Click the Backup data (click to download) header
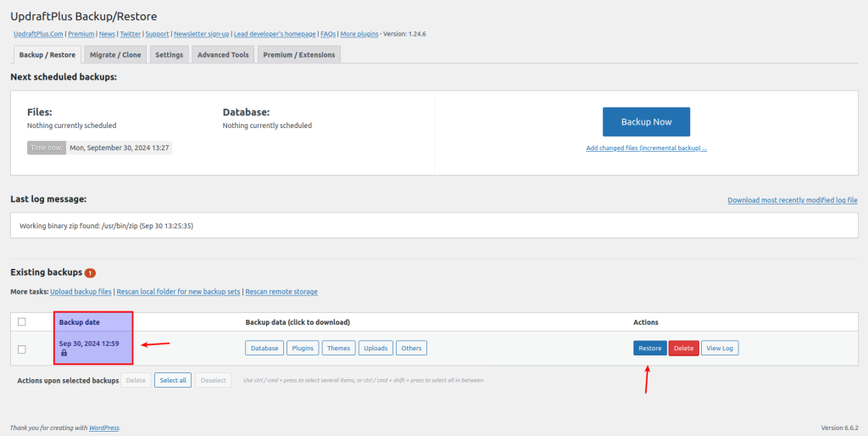Viewport: 868px width, 436px height. tap(298, 321)
